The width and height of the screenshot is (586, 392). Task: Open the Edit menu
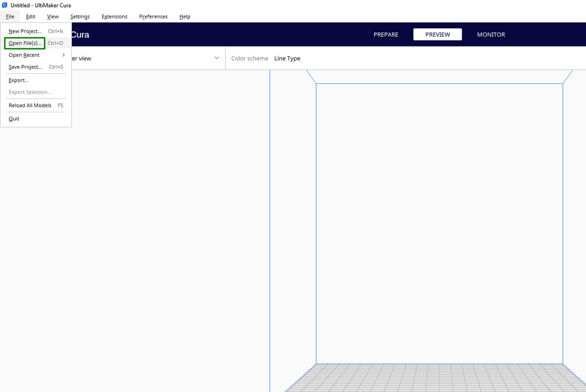click(30, 16)
